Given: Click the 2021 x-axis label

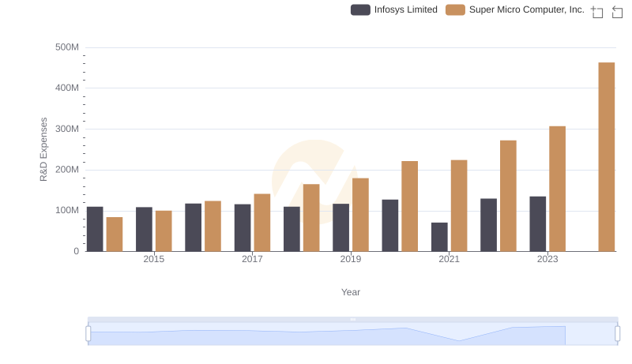Looking at the screenshot, I should click(x=449, y=259).
